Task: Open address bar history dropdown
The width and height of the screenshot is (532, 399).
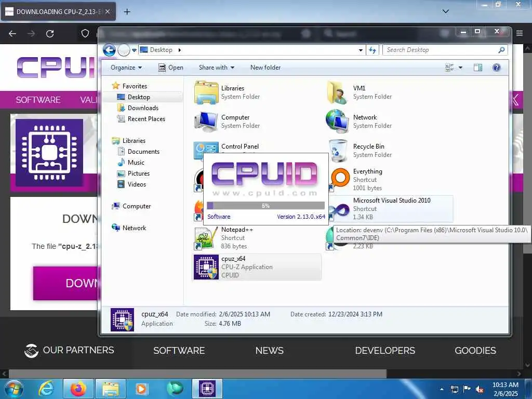Action: (x=361, y=50)
